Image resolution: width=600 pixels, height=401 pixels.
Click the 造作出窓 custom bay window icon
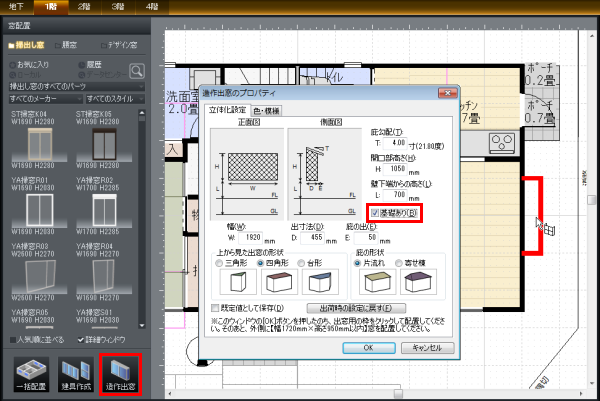tap(118, 369)
